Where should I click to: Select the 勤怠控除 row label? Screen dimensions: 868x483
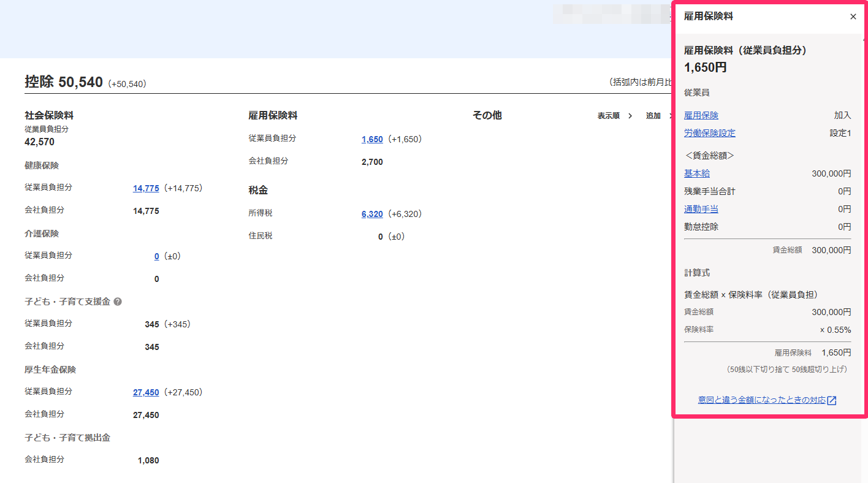coord(701,227)
